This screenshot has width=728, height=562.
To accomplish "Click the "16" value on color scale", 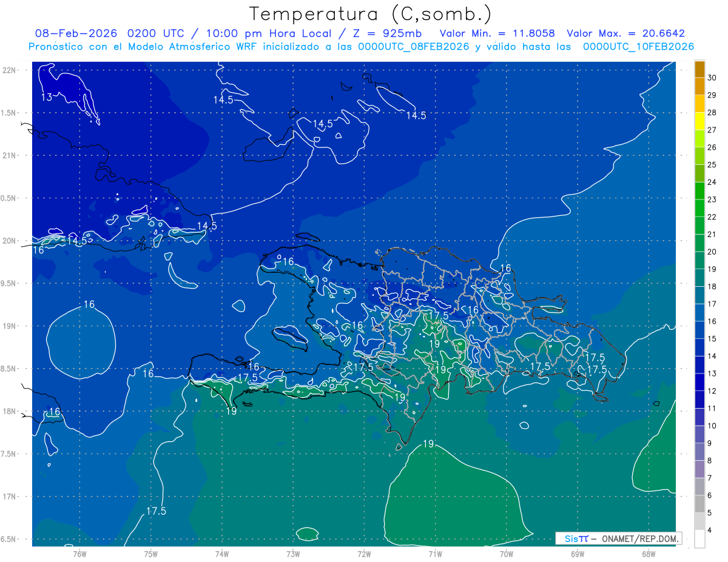I will click(x=713, y=321).
